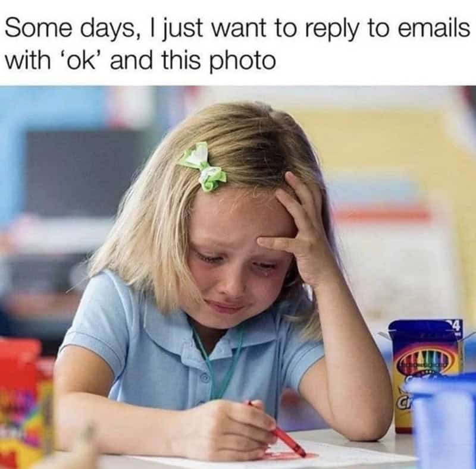Image resolution: width=476 pixels, height=469 pixels.
Task: Click the button on the blue polo shirt
Action: point(206,379)
